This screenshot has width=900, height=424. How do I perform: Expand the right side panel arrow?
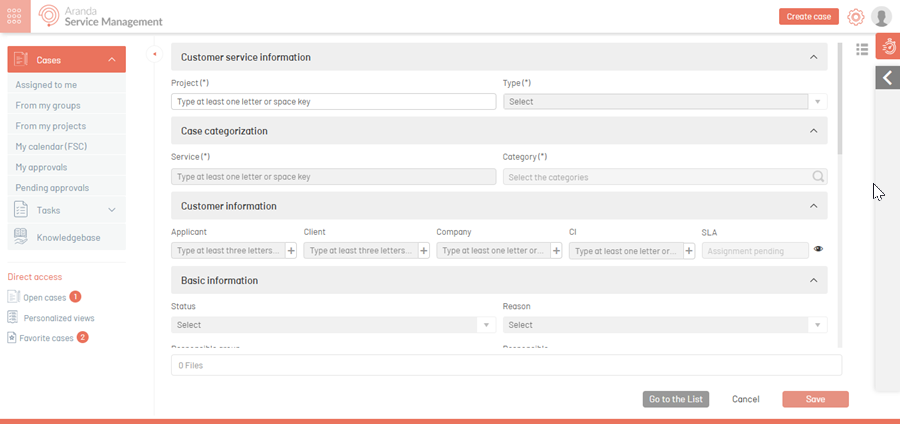coord(887,78)
